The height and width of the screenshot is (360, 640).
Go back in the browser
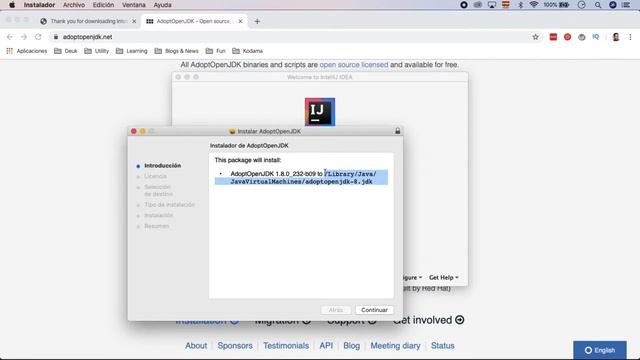tap(10, 37)
